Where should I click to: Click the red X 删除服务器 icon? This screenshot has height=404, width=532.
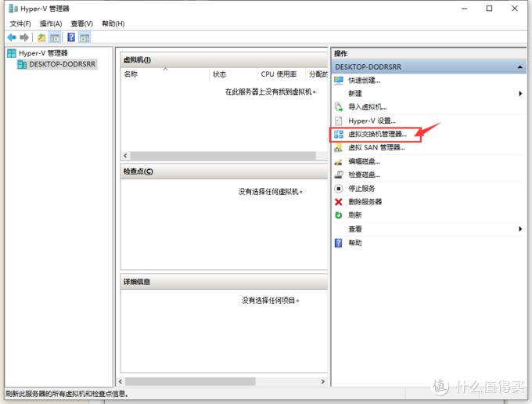pyautogui.click(x=338, y=202)
